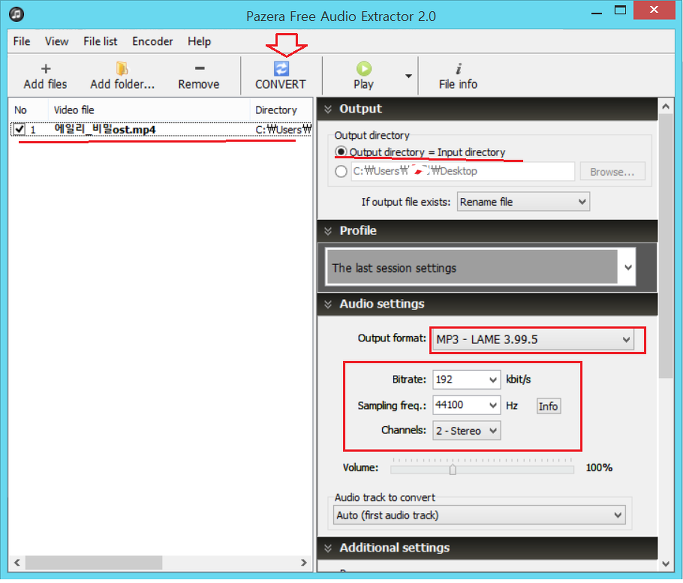Start conversion with the CONVERT icon
The height and width of the screenshot is (583, 683).
(281, 69)
